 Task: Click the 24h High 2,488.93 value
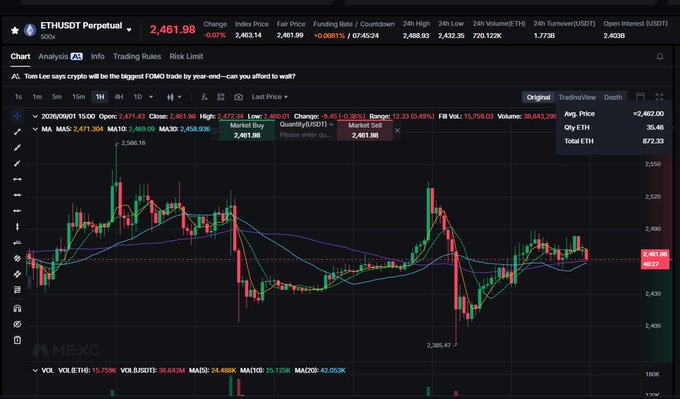[416, 36]
